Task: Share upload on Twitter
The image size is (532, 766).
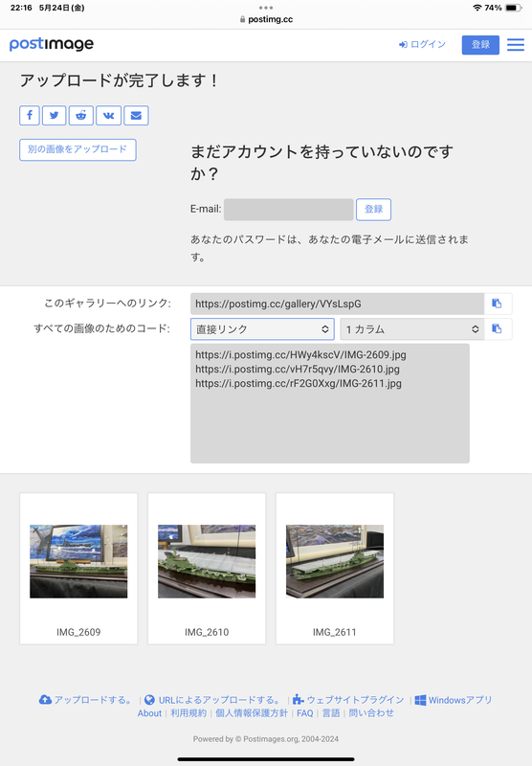Action: (x=55, y=115)
